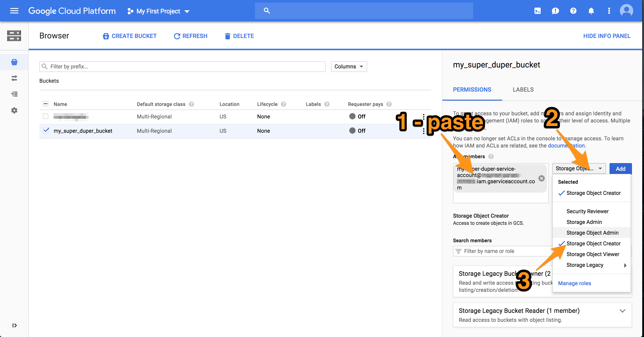Click the filter icon in Search members field
This screenshot has height=337, width=644.
(458, 251)
